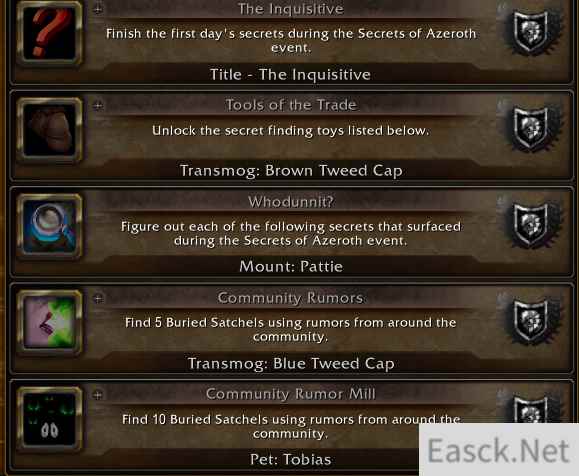The width and height of the screenshot is (579, 476).
Task: Click the Brown Tweed Cap achievement icon
Action: point(49,130)
